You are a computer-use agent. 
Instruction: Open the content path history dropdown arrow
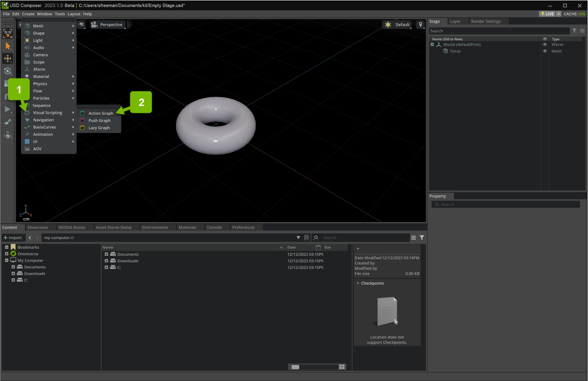pyautogui.click(x=298, y=238)
